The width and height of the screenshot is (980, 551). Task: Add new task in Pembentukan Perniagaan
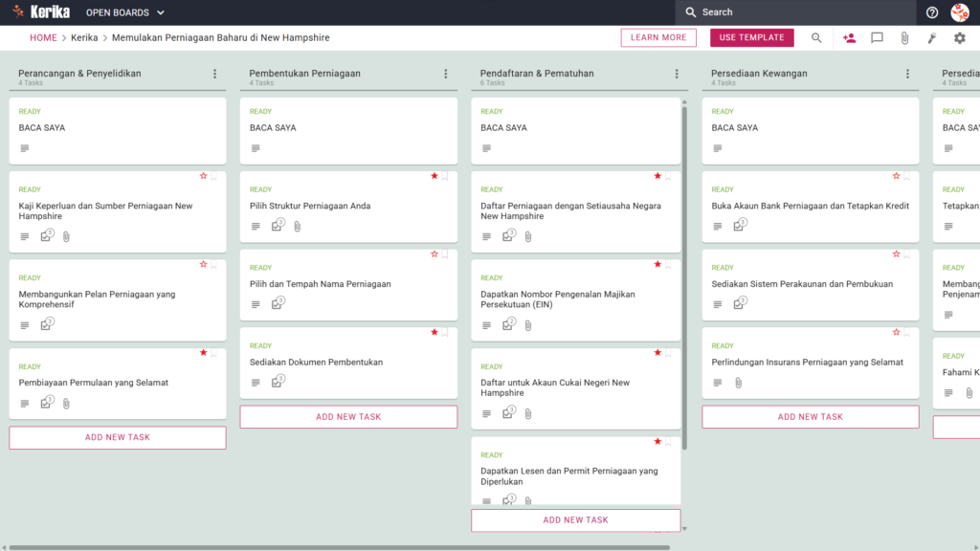(x=348, y=417)
